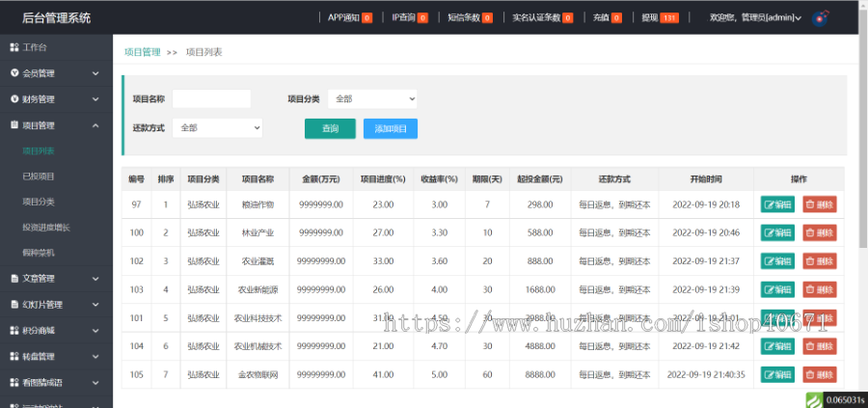This screenshot has width=868, height=408.
Task: Click the 会员管理 sidebar icon
Action: coord(14,73)
